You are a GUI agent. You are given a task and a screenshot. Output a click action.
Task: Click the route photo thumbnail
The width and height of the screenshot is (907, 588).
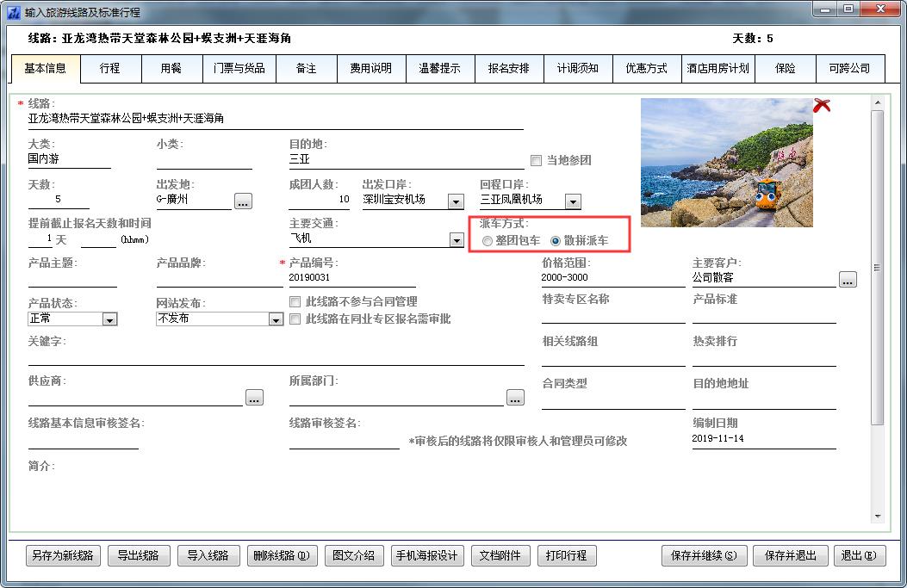coord(726,163)
